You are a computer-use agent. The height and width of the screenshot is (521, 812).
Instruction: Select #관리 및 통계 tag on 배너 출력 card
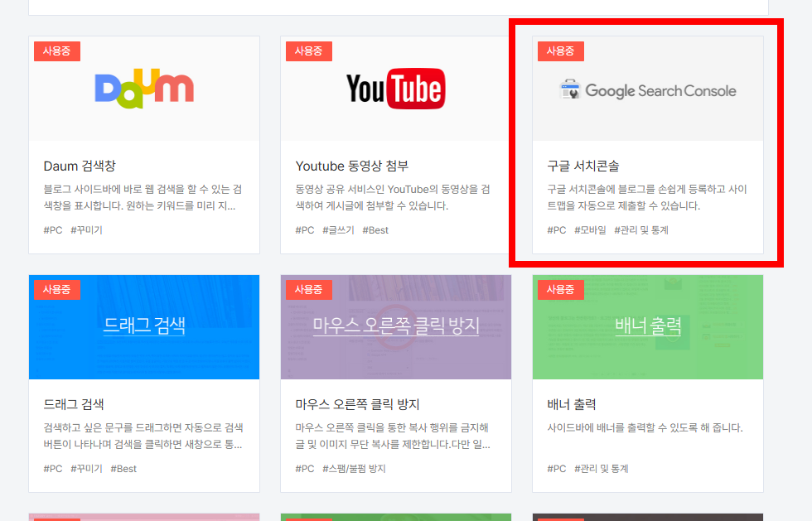[x=602, y=469]
